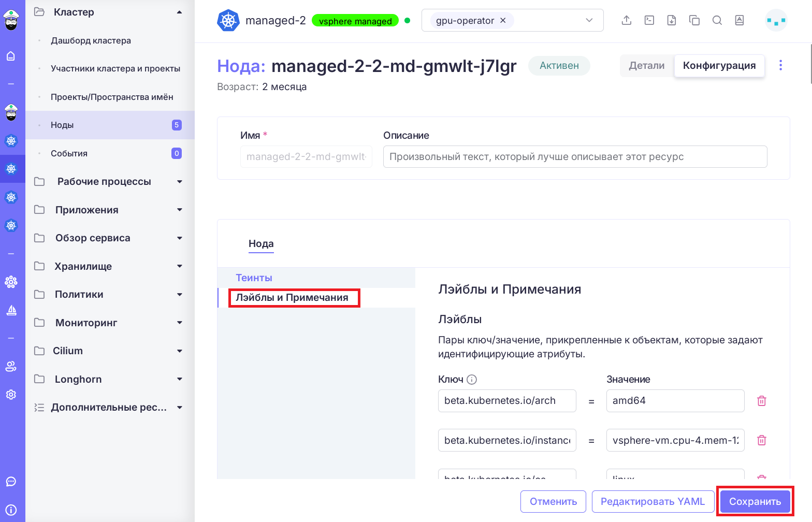Click the page vertical scrollbar
812x522 pixels.
coord(810,63)
